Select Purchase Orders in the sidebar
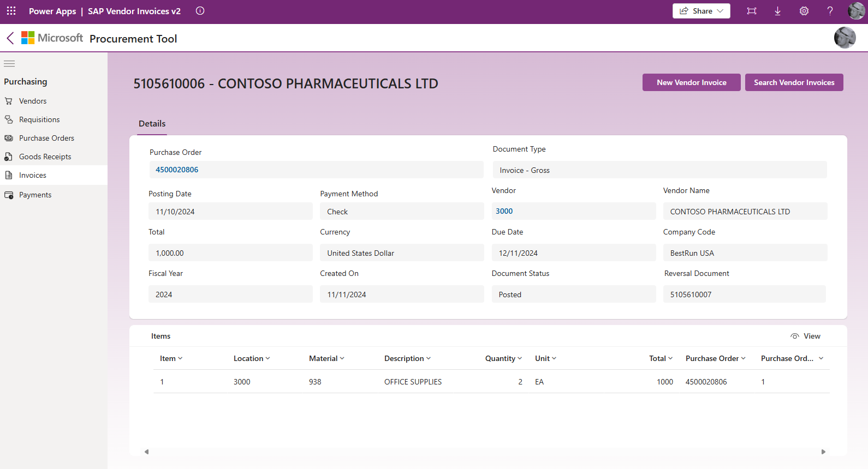The height and width of the screenshot is (469, 868). 53,138
